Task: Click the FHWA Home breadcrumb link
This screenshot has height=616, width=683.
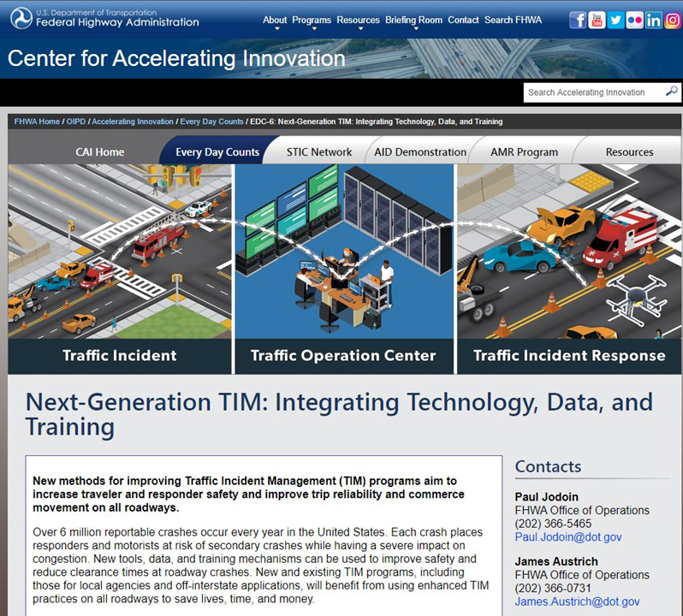Action: 37,121
